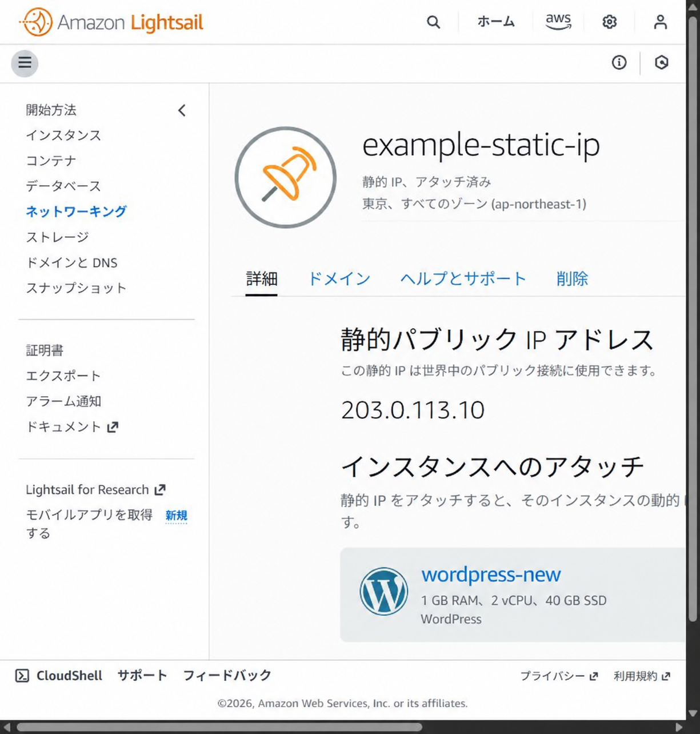Click the horizontal scrollbar thumb
The image size is (700, 734).
pos(219,727)
